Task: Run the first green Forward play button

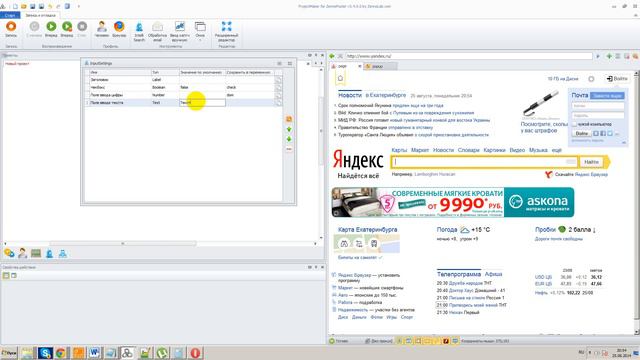Action: [51, 29]
